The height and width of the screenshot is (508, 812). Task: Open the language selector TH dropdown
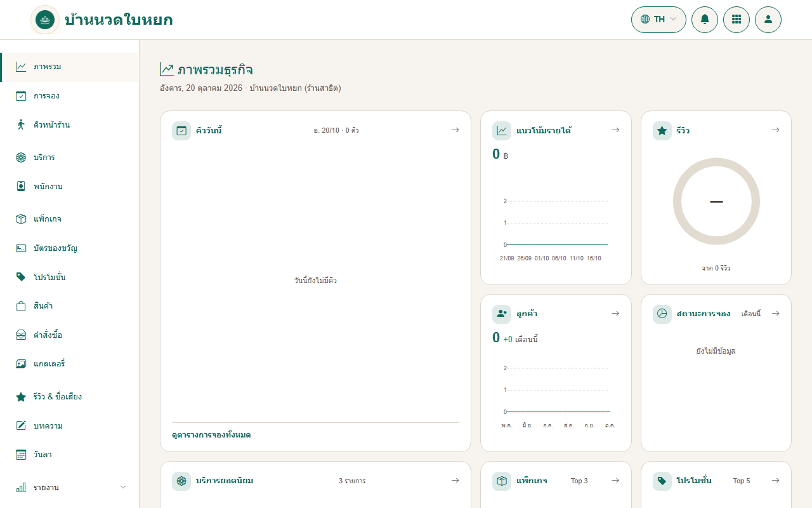(658, 19)
